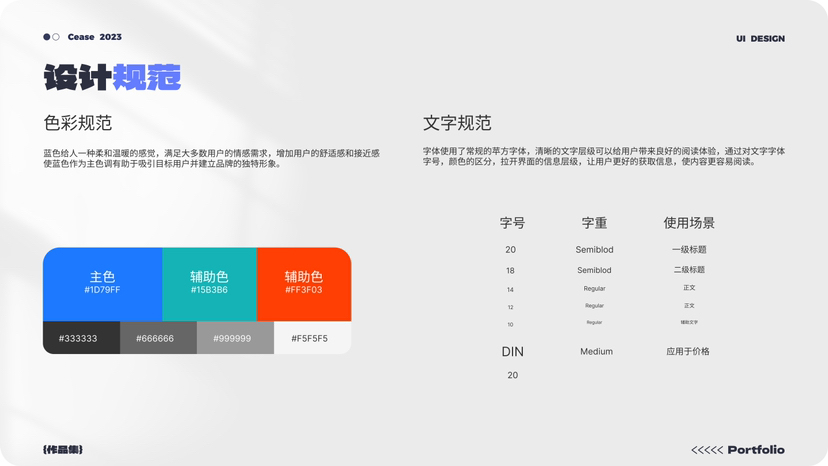Pick the teal 辅助色 #15B3B6 swatch

pyautogui.click(x=210, y=284)
